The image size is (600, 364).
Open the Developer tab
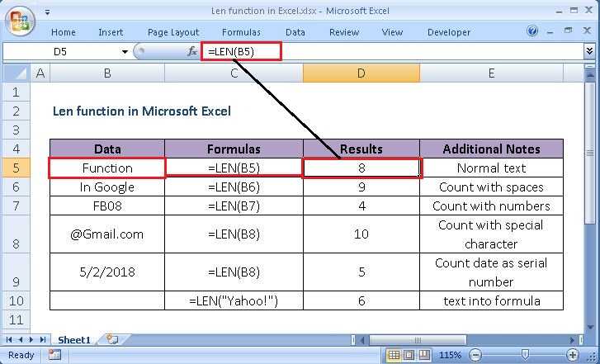pos(449,32)
